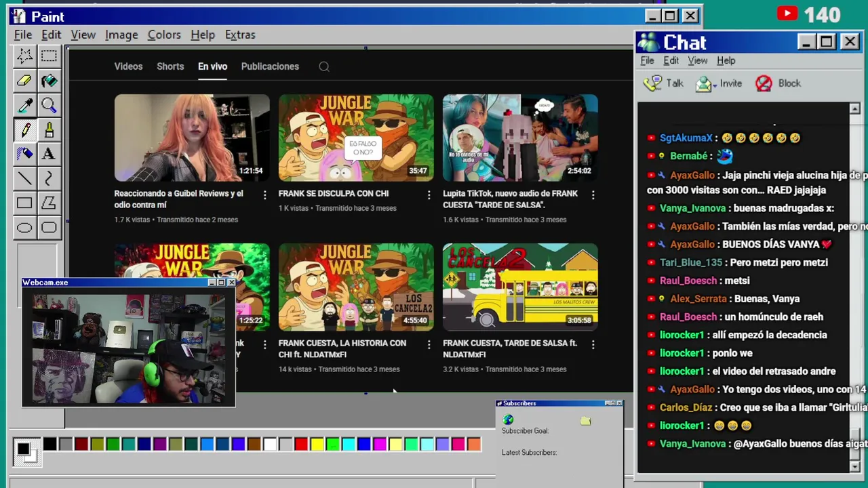The height and width of the screenshot is (488, 868).
Task: Select the Ellipse shape tool
Action: pyautogui.click(x=24, y=227)
